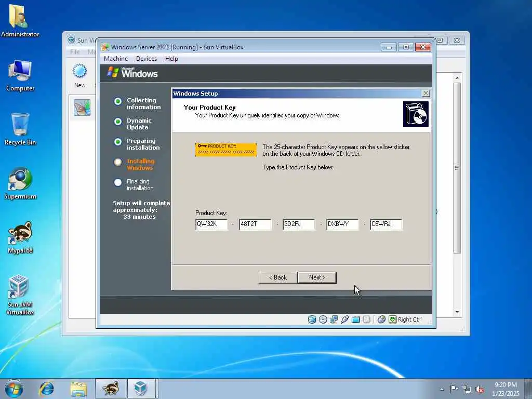Click product key field containing QW32K
Screen dimensions: 532x399
click(211, 224)
